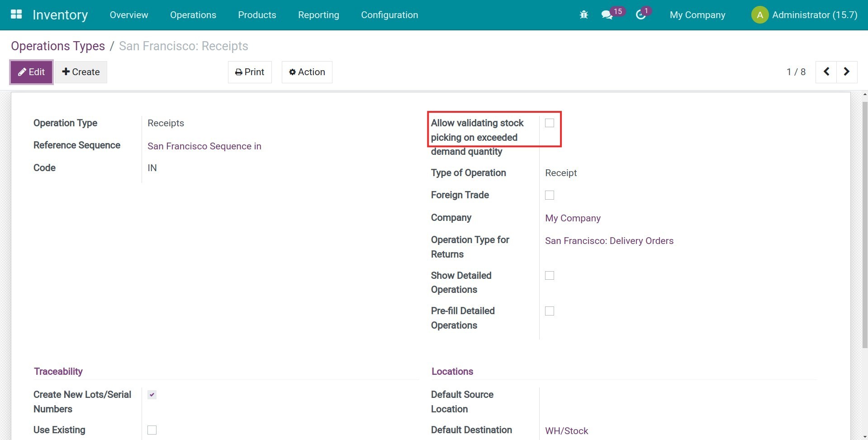Click the debug bug icon

[x=583, y=15]
